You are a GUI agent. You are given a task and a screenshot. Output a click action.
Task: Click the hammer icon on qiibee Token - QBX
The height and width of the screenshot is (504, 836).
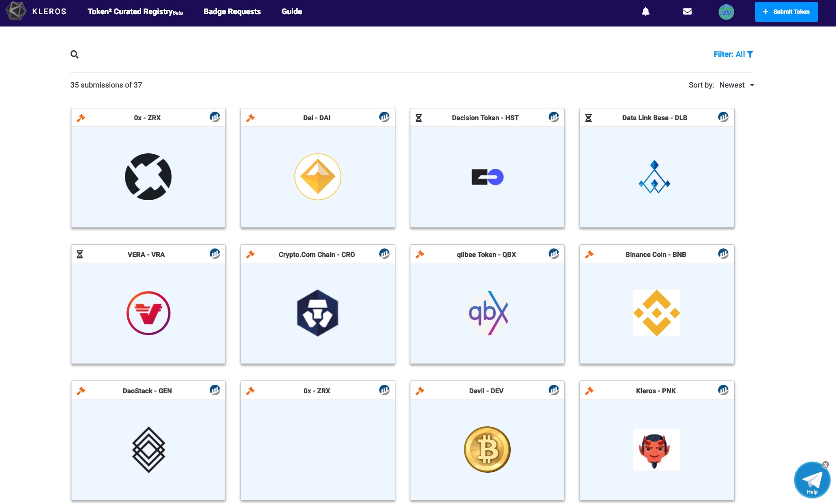pos(420,255)
